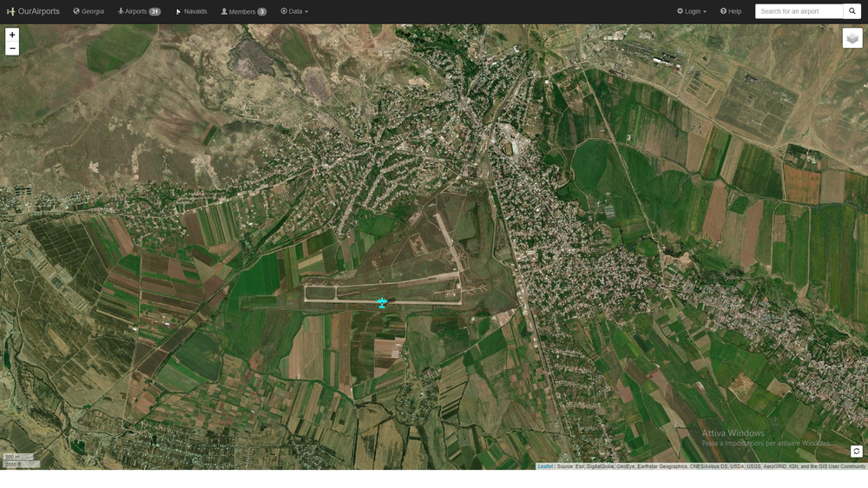This screenshot has height=488, width=868.
Task: Click the Members count badge 3
Action: pos(262,11)
